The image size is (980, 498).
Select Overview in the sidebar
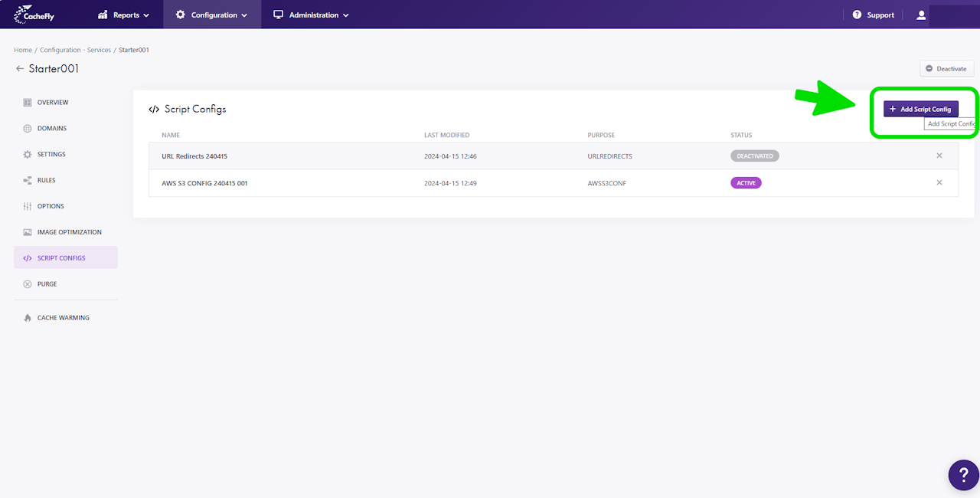[52, 103]
